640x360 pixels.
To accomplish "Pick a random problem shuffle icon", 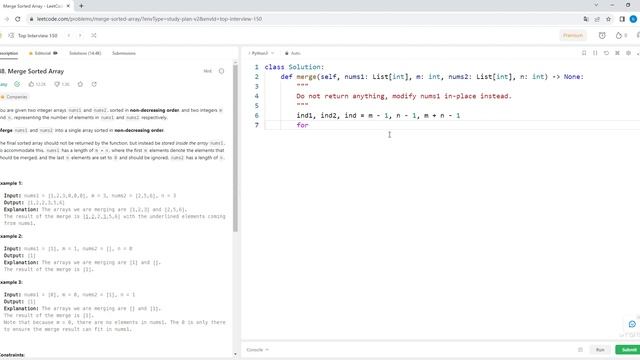I will (x=93, y=36).
